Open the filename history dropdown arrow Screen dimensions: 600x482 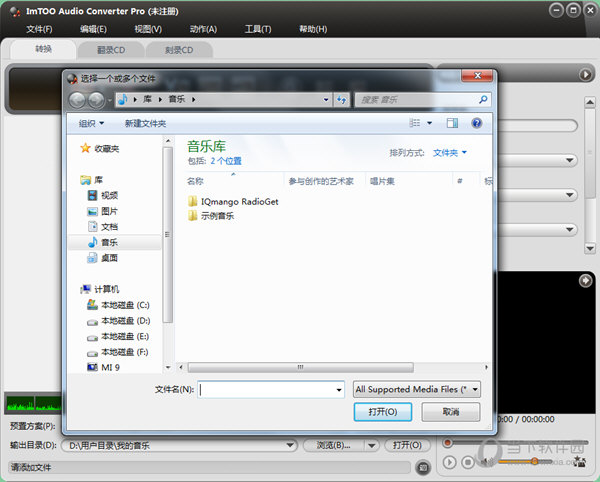point(339,390)
